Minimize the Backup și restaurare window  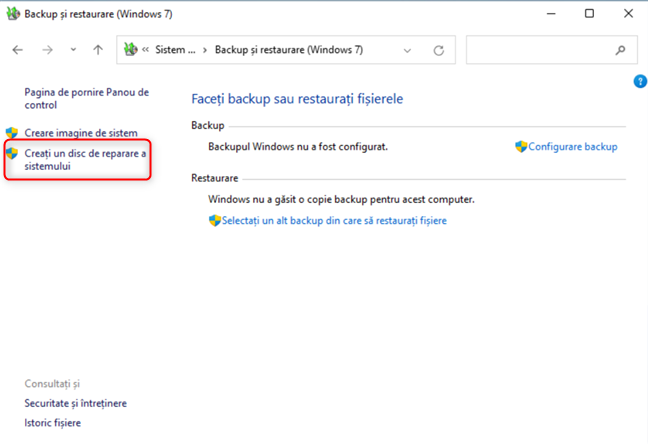[551, 14]
